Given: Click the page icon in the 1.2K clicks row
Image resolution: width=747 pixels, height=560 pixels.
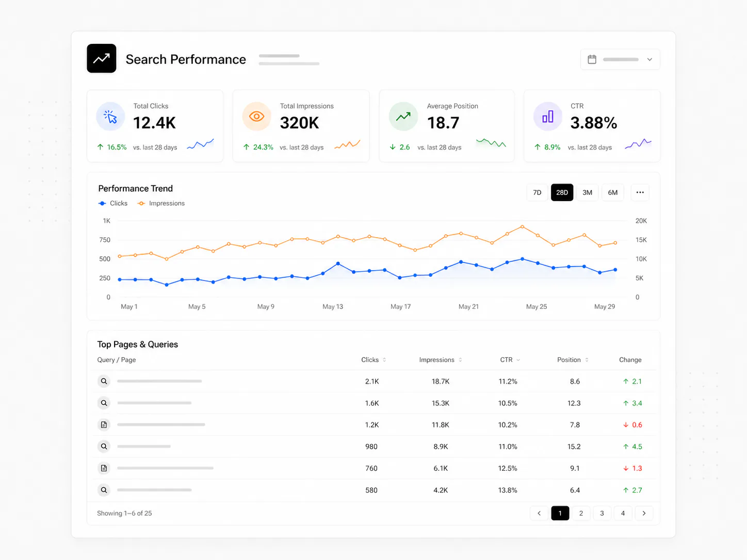Looking at the screenshot, I should pos(104,424).
